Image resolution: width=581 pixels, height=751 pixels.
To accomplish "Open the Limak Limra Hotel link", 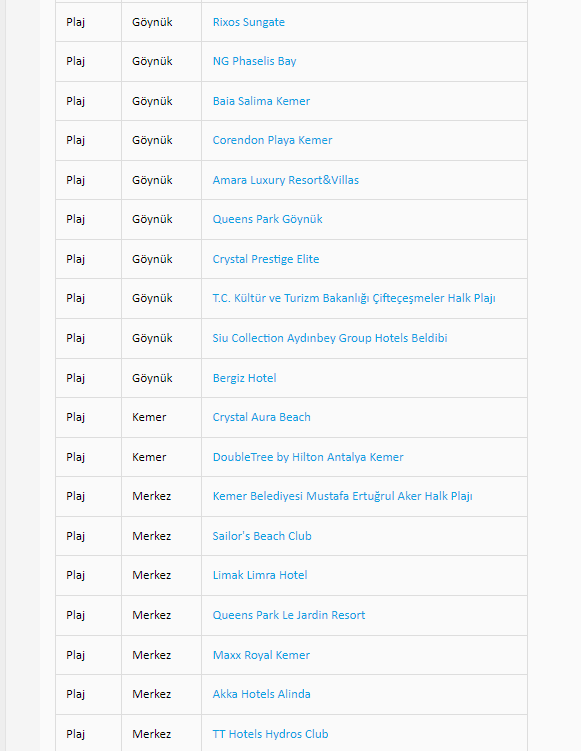I will coord(260,575).
